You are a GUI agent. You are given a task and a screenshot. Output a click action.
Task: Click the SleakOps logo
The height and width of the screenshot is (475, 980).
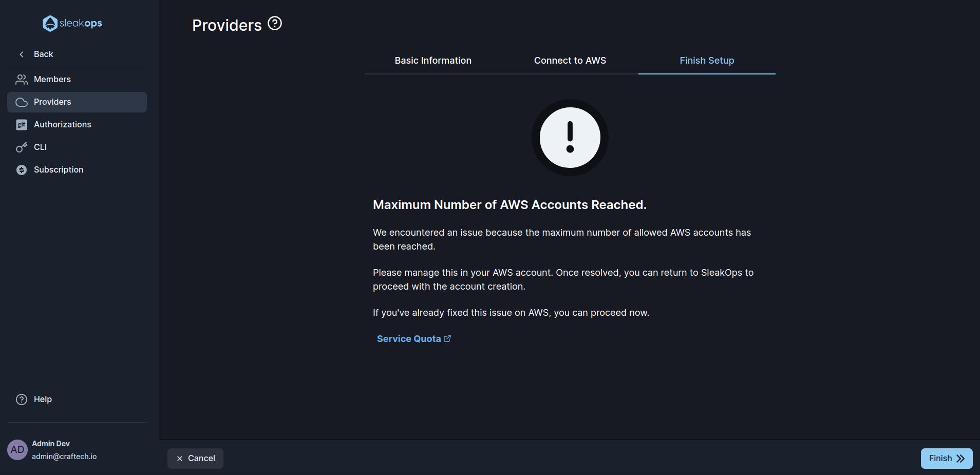point(72,23)
